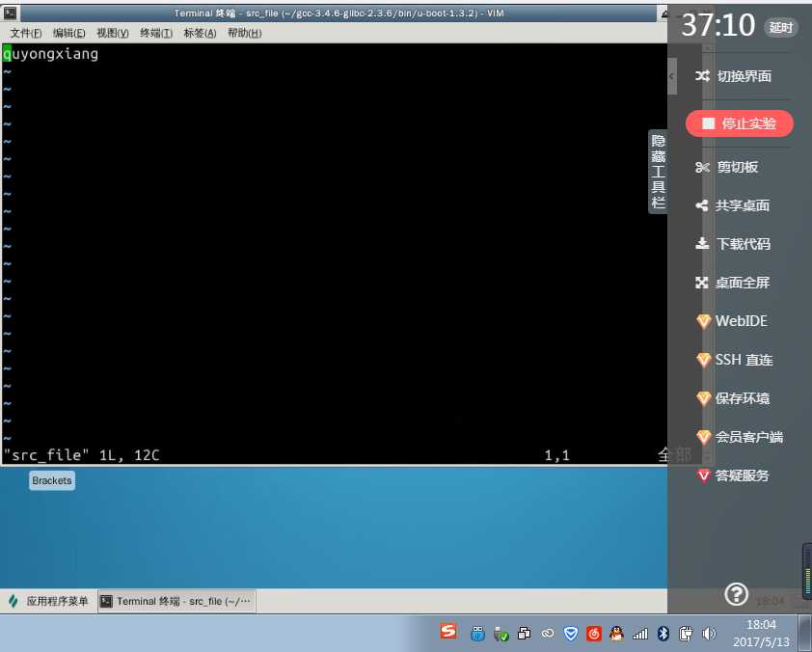Click the diamond icon beside 会员客户端
Viewport: 812px width, 652px height.
click(703, 438)
